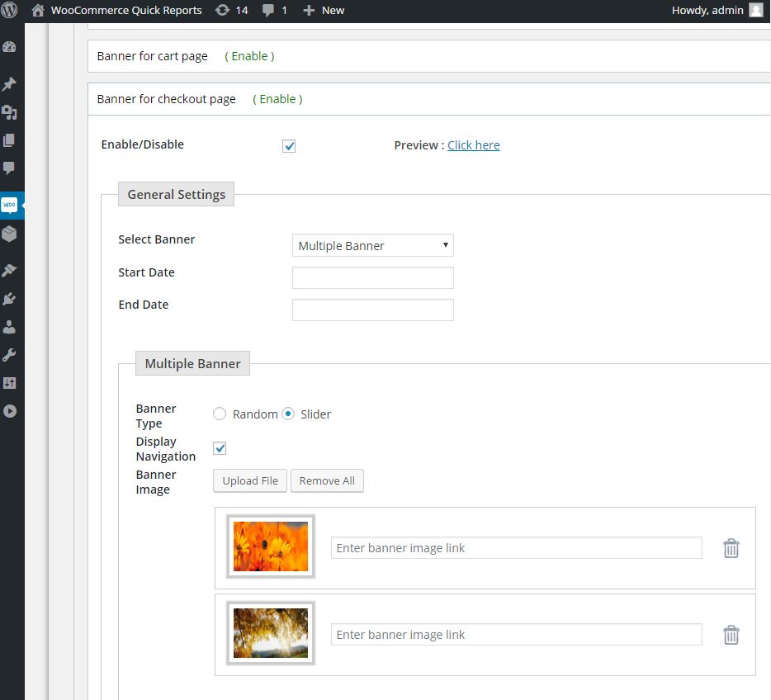
Task: Focus the Start Date field
Action: click(x=373, y=277)
